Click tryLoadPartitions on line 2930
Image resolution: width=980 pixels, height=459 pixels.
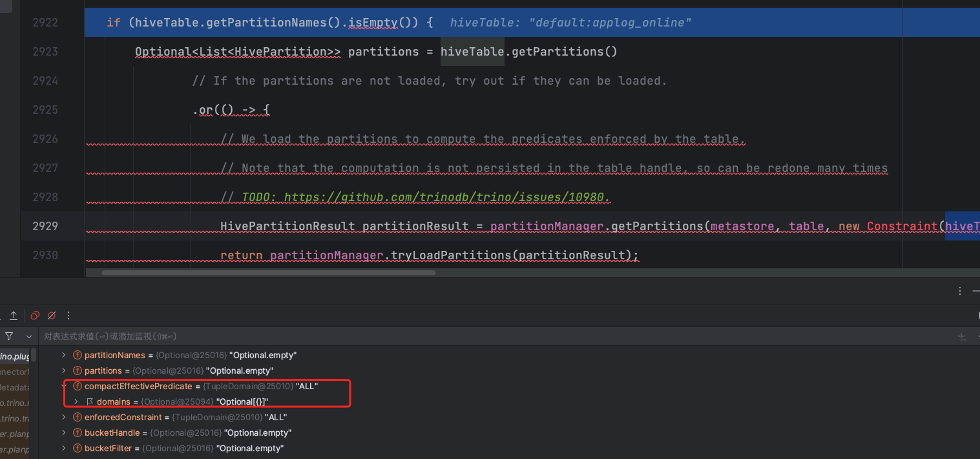pos(451,255)
